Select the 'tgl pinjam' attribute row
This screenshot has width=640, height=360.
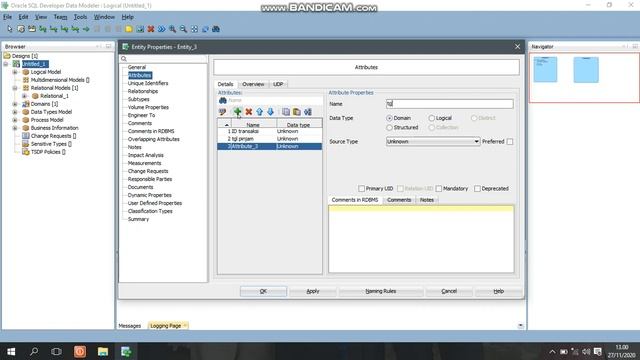(270, 139)
